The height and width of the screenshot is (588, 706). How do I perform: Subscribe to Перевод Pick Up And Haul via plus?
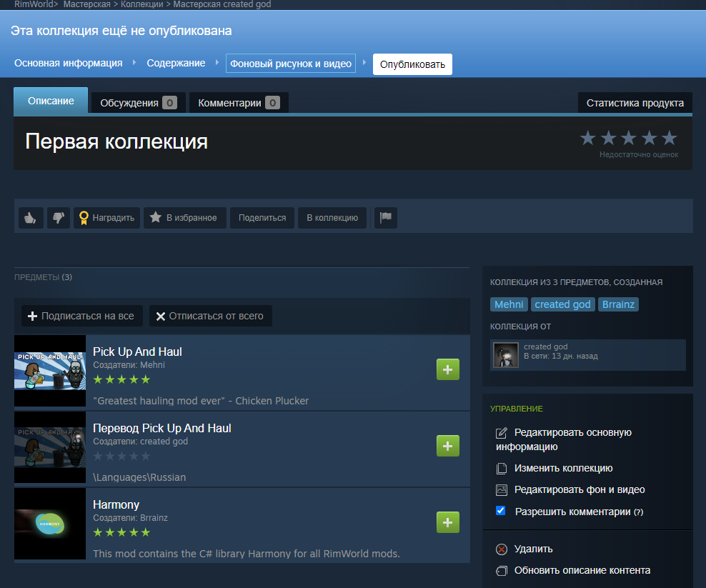point(447,446)
